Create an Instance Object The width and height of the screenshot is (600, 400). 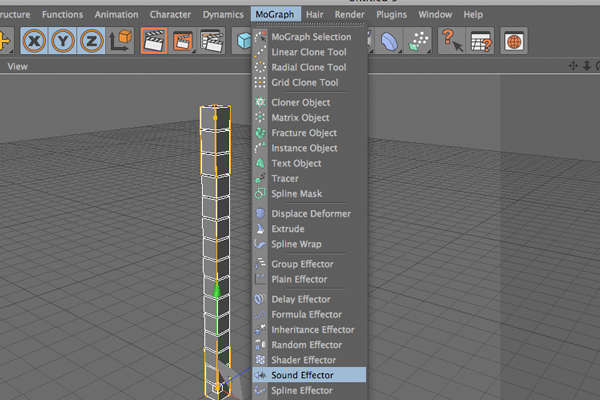[x=310, y=148]
